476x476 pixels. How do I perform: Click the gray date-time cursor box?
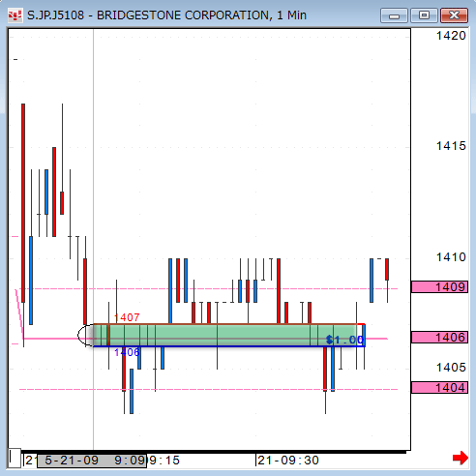click(x=92, y=461)
